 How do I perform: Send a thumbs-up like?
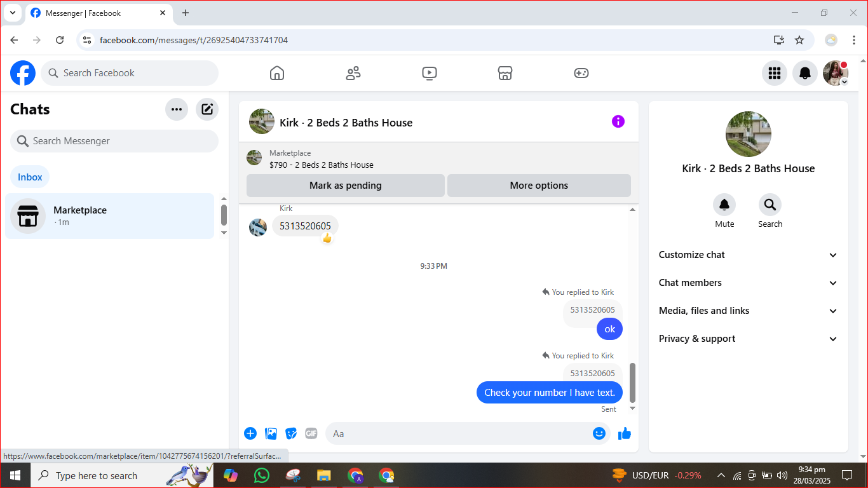(x=625, y=433)
